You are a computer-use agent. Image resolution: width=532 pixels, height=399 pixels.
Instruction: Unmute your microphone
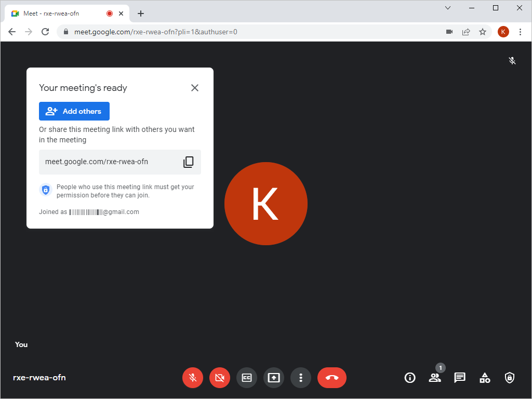[x=193, y=378]
